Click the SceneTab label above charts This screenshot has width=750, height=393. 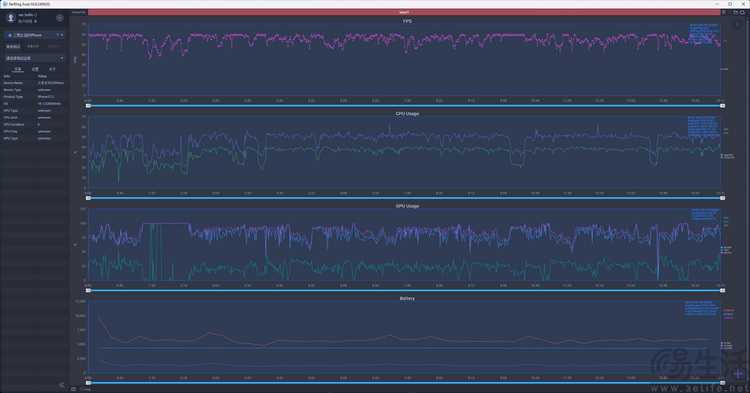tap(78, 12)
